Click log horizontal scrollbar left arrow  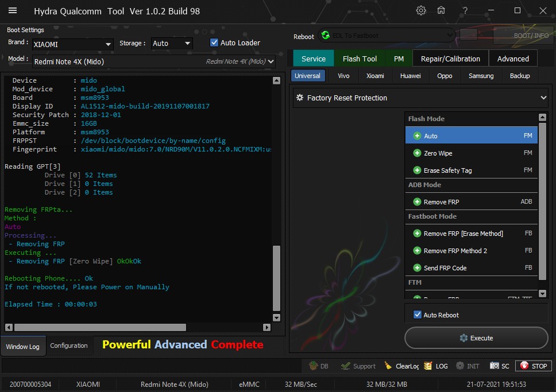point(9,327)
